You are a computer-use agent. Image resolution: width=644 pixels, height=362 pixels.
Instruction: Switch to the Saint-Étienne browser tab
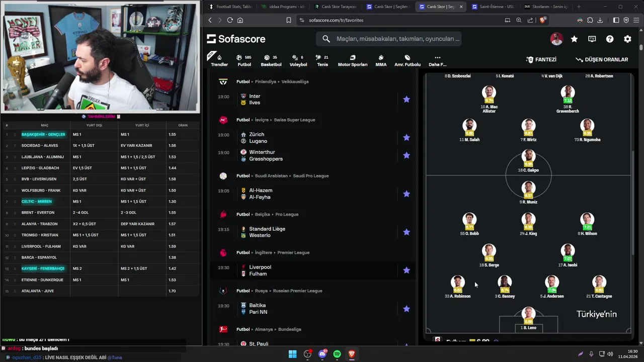pos(492,7)
